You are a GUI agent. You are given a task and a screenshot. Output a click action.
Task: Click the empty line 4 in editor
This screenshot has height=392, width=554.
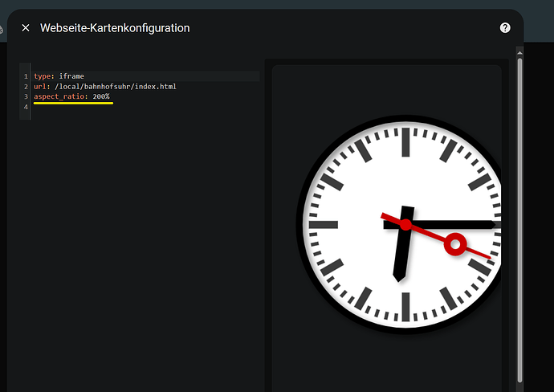pyautogui.click(x=120, y=106)
